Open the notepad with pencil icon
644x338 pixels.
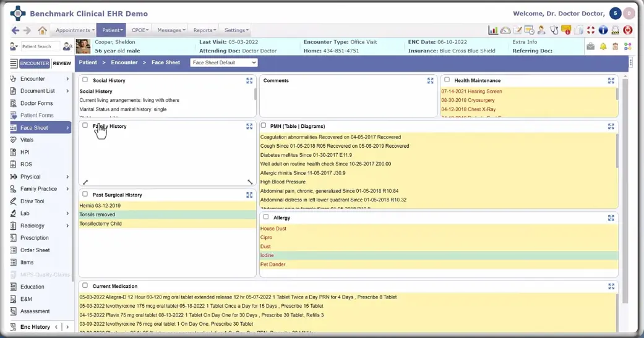tap(518, 30)
